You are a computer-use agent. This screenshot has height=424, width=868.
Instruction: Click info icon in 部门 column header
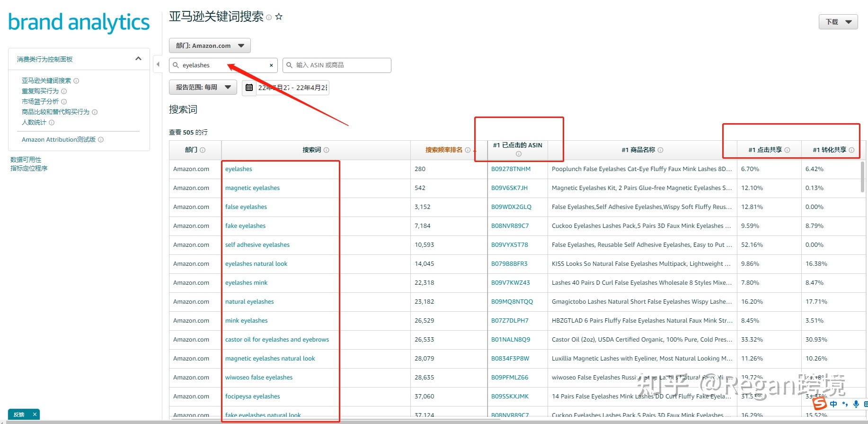coord(203,150)
